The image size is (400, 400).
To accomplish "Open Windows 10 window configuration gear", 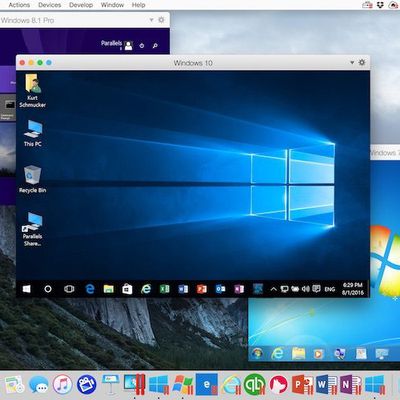I will point(362,62).
